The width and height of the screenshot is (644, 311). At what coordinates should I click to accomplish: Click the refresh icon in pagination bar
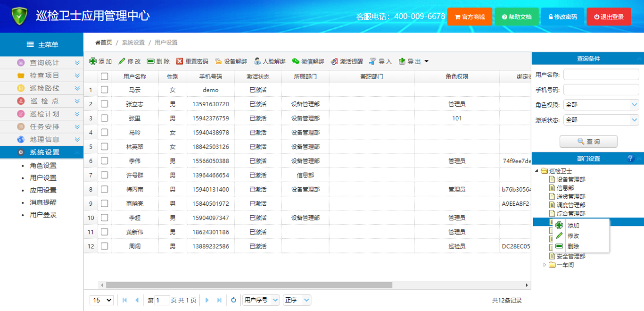pyautogui.click(x=233, y=300)
